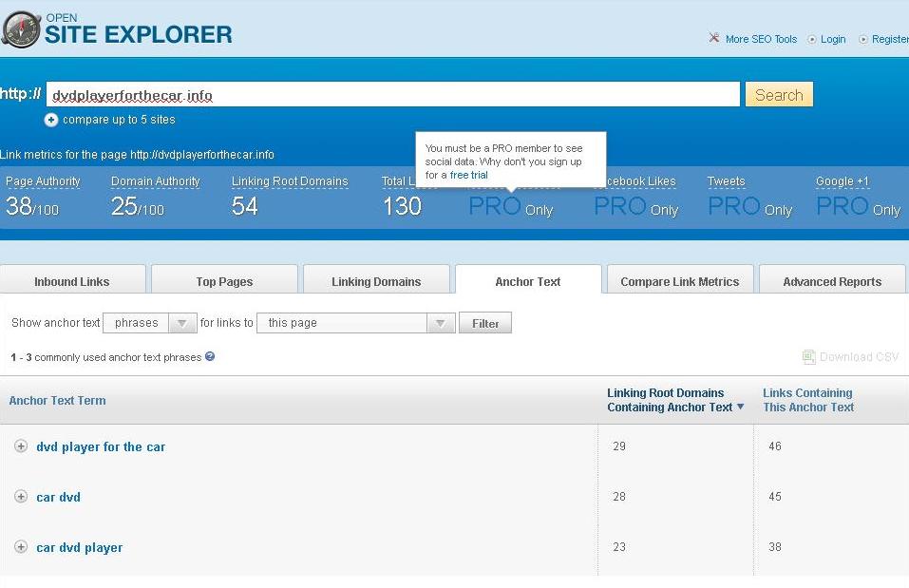The image size is (909, 588).
Task: Click the Filter button
Action: [x=485, y=323]
